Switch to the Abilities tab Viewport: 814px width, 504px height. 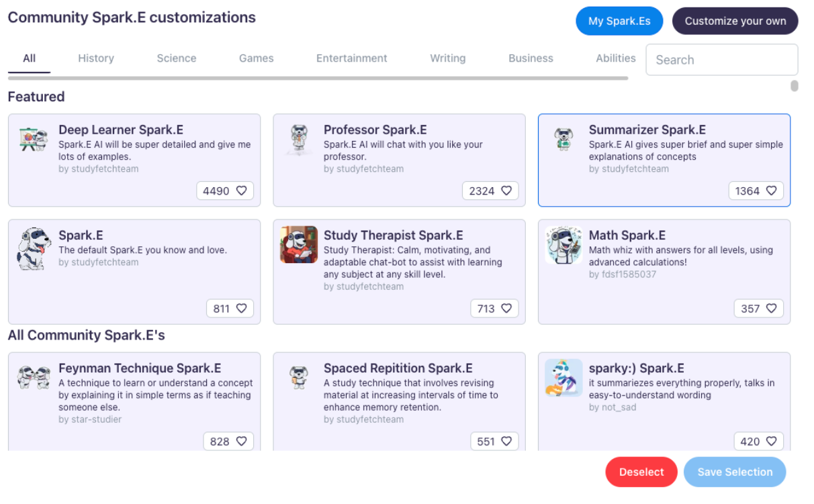click(x=616, y=58)
